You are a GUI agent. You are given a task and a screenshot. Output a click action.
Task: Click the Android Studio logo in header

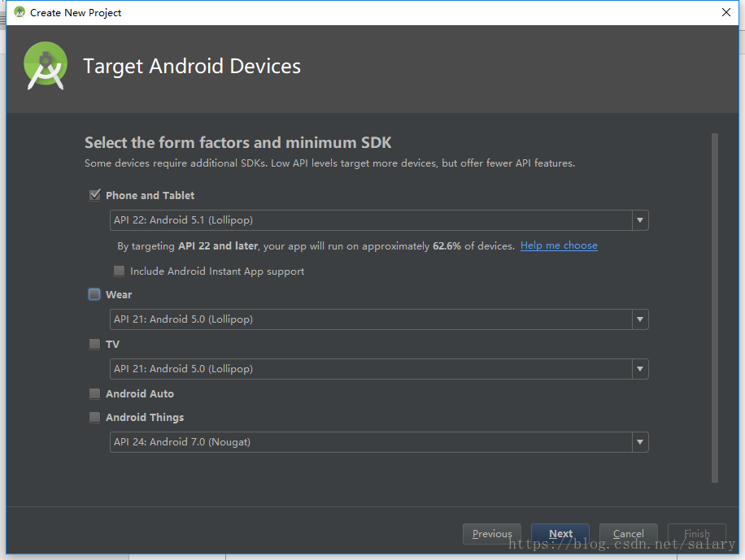pos(45,66)
